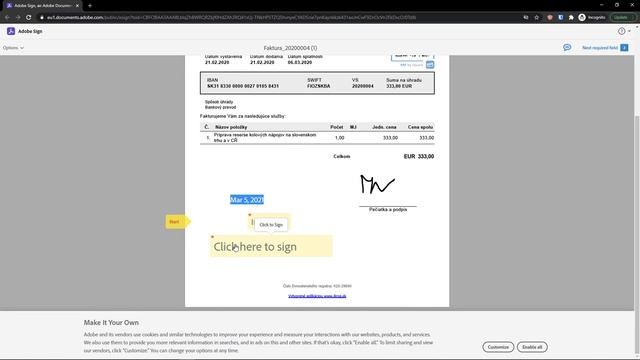Reload the page using browser refresh icon
The image size is (640, 360).
click(x=29, y=17)
